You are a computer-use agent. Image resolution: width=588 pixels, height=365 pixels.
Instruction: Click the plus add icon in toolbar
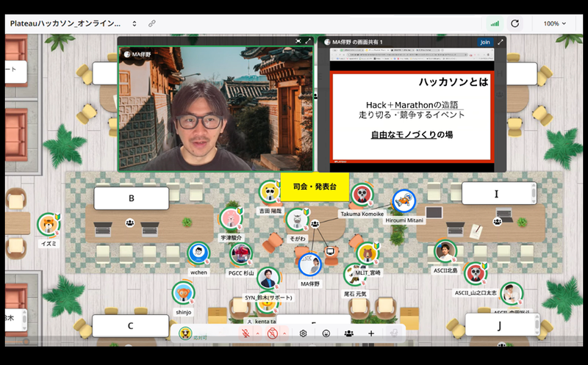[x=371, y=333]
